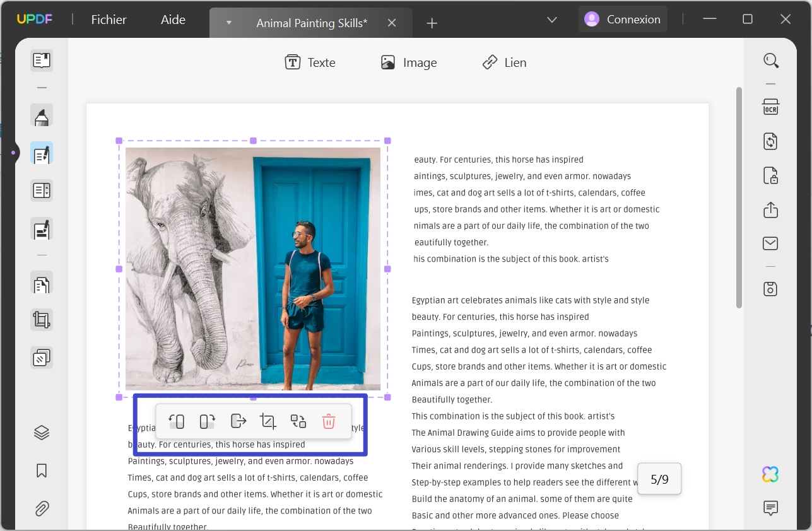Crop the selected image

point(268,421)
